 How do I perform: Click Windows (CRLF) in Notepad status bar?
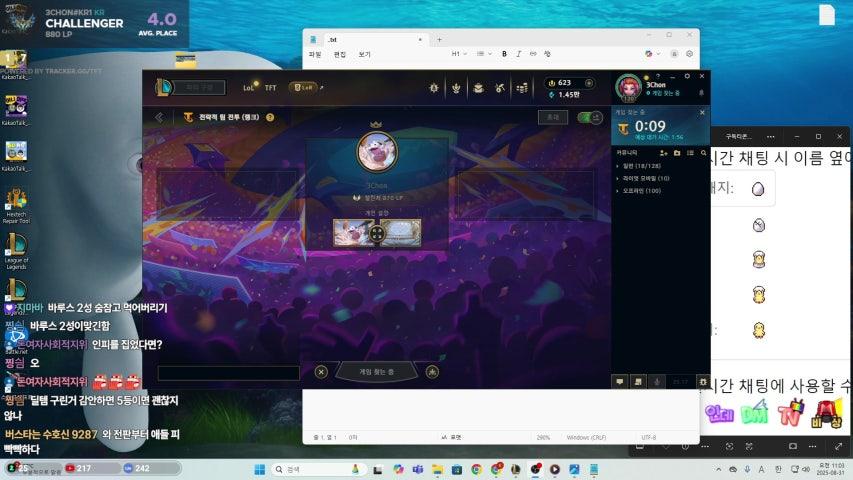[586, 438]
